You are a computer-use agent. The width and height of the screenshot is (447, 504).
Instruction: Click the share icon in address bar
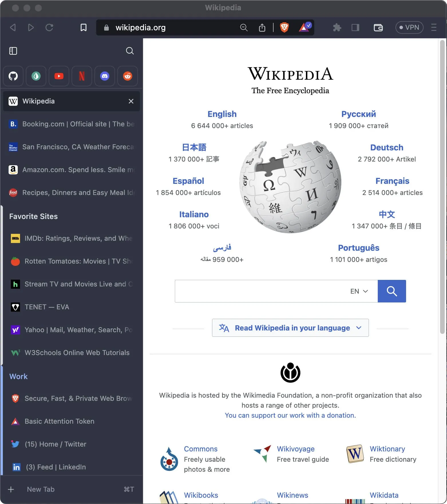tap(262, 27)
